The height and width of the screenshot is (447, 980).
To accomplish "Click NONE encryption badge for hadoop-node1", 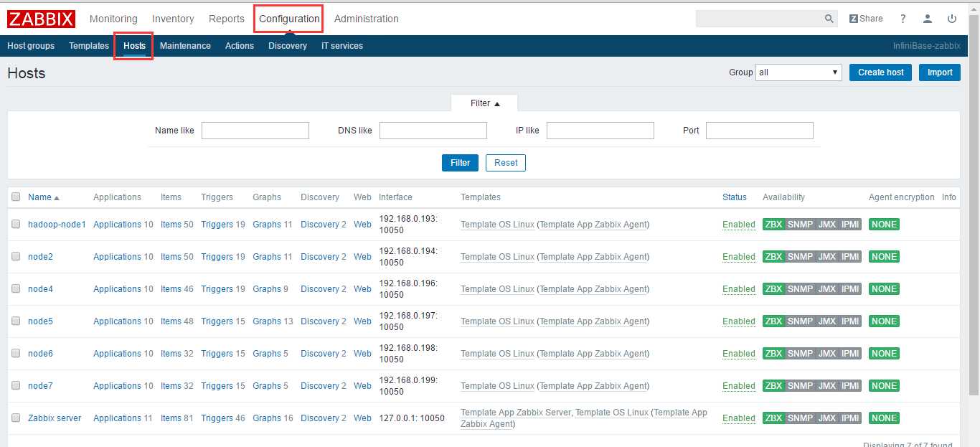I will pyautogui.click(x=884, y=225).
